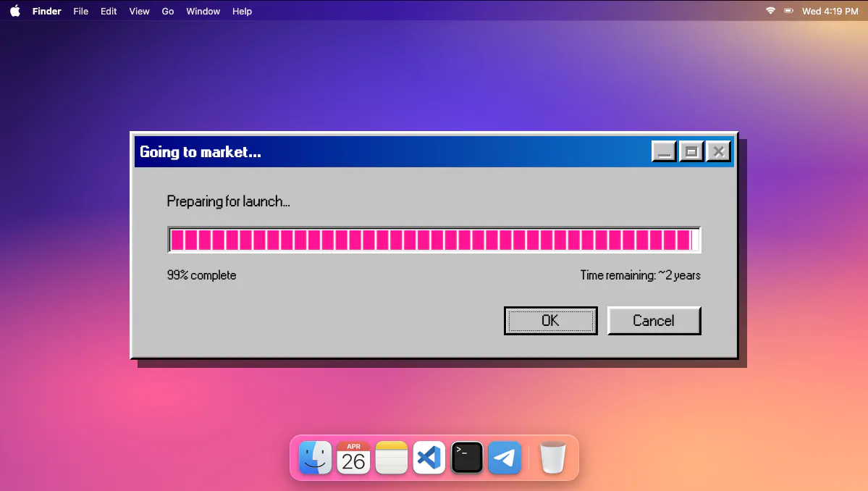The image size is (868, 491).
Task: Expand the View menu
Action: point(139,11)
